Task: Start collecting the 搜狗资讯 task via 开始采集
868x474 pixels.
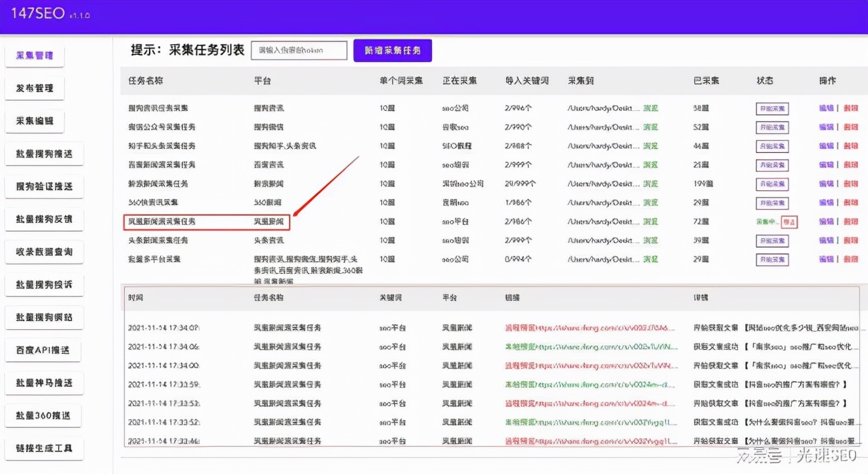Action: tap(772, 108)
